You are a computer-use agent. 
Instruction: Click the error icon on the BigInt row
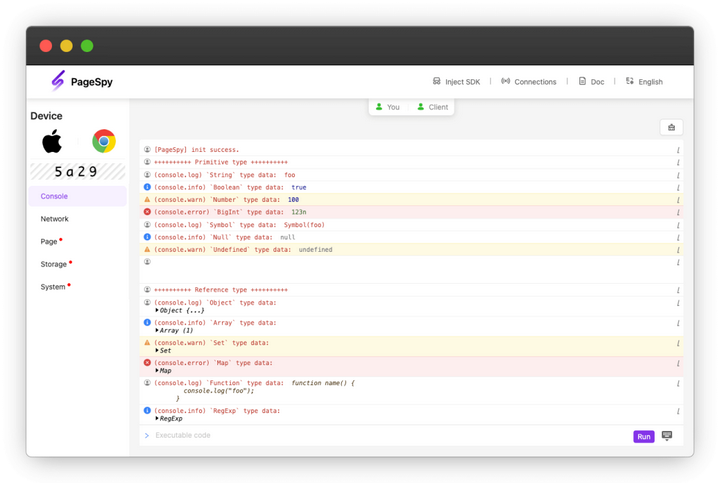click(147, 212)
